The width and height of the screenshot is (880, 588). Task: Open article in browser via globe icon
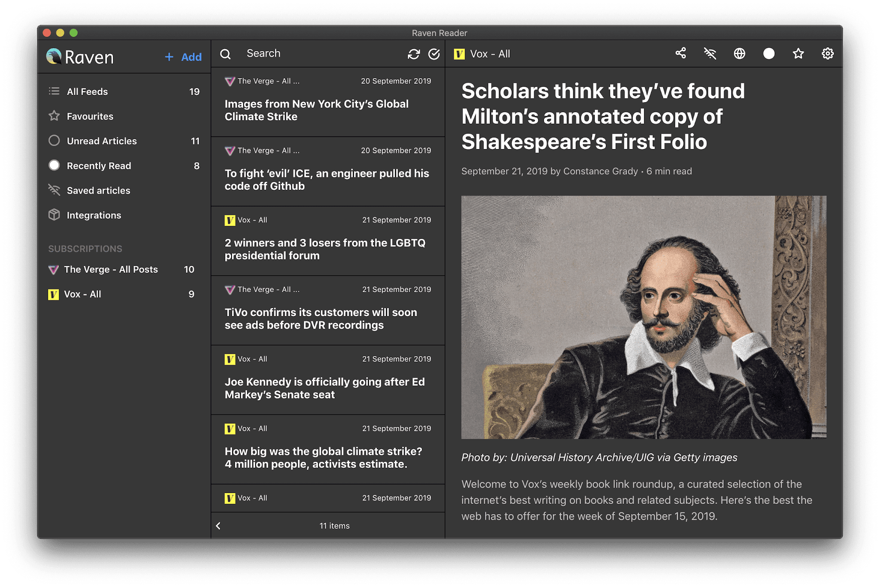739,53
